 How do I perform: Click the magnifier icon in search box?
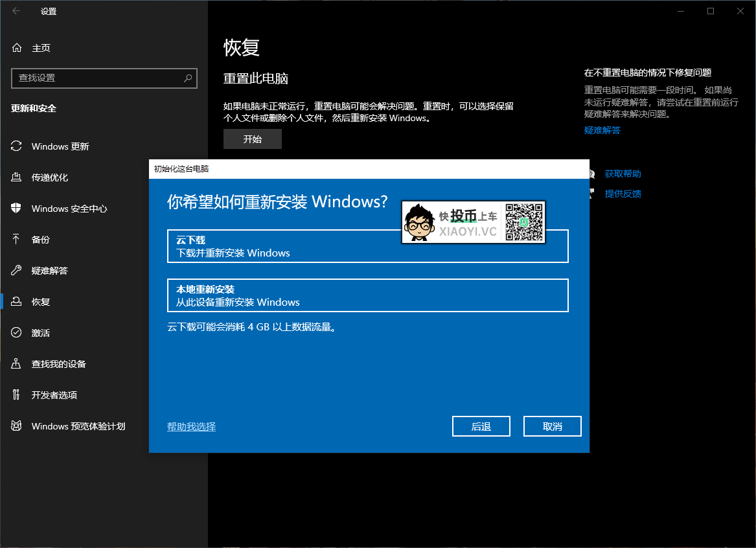(188, 78)
